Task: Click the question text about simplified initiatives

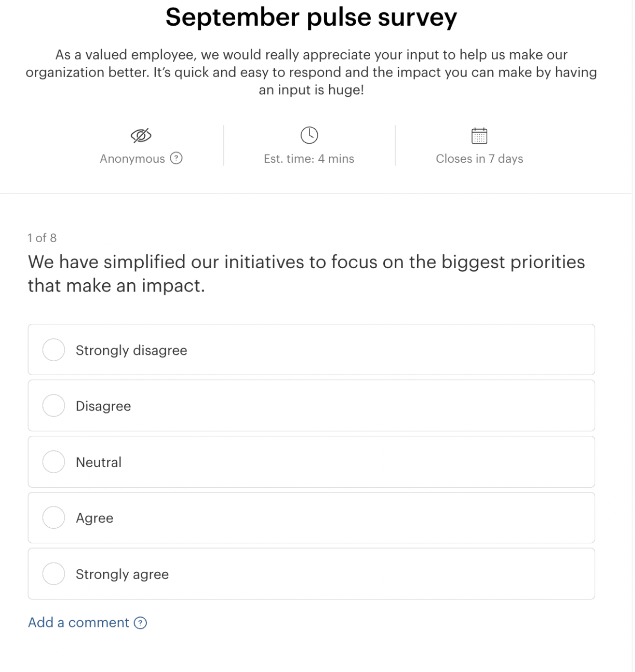Action: tap(306, 274)
